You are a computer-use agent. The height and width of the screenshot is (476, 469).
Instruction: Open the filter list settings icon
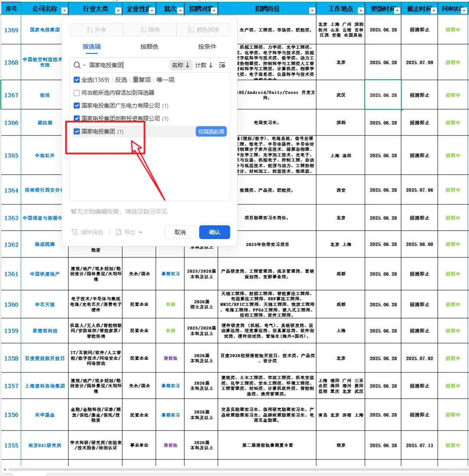tap(222, 65)
